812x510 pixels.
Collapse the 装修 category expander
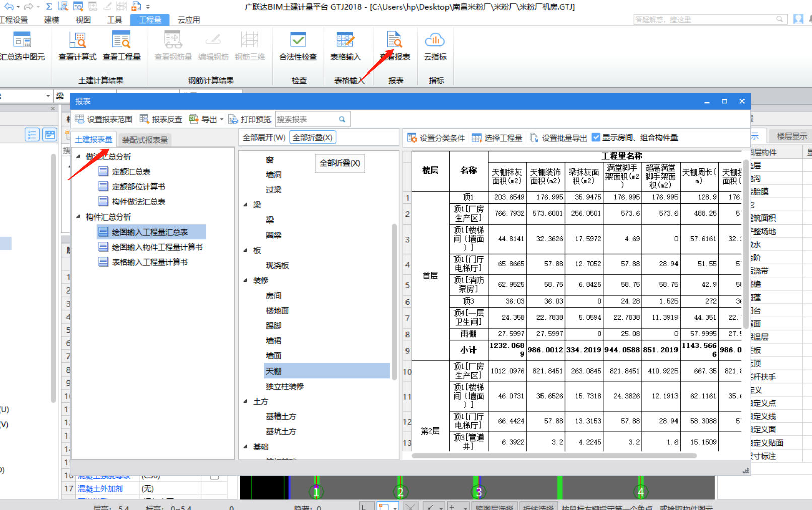[246, 280]
